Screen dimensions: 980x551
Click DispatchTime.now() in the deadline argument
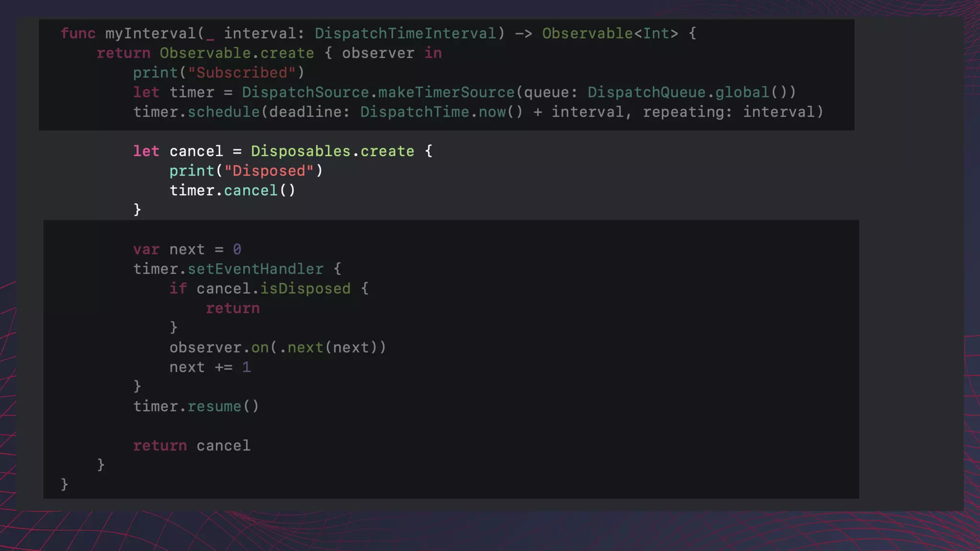[x=441, y=112]
